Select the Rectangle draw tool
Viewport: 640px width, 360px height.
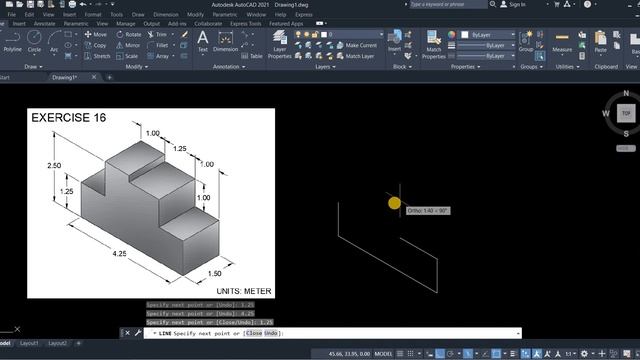click(x=68, y=35)
